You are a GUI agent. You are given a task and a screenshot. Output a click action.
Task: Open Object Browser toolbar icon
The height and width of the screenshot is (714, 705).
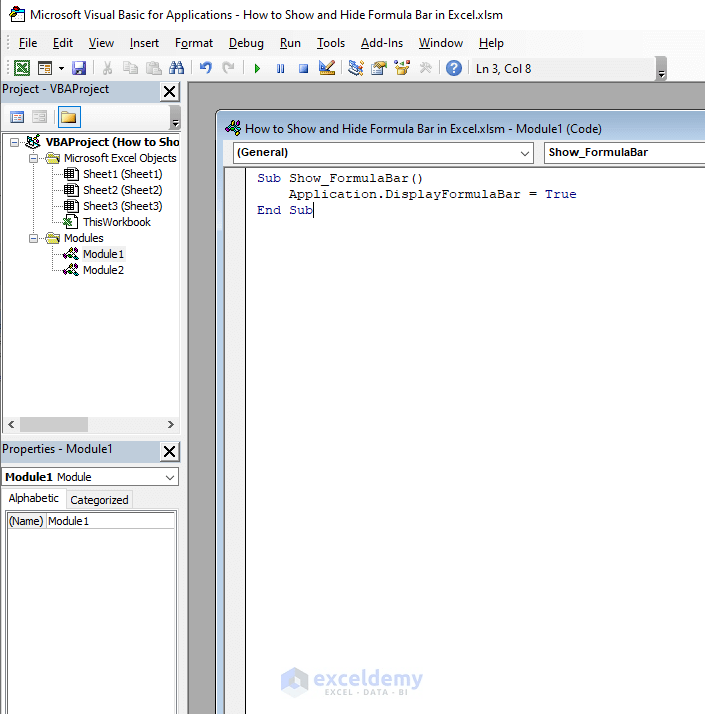tap(402, 68)
